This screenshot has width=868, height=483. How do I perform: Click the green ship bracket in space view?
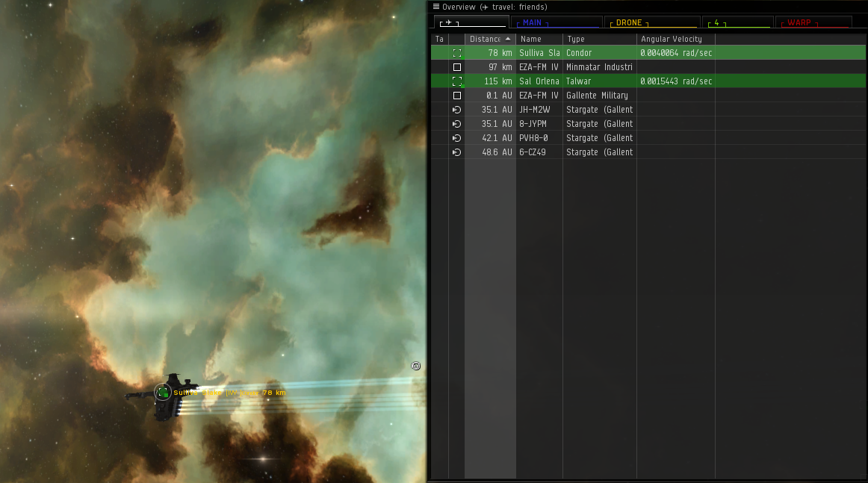pos(163,392)
